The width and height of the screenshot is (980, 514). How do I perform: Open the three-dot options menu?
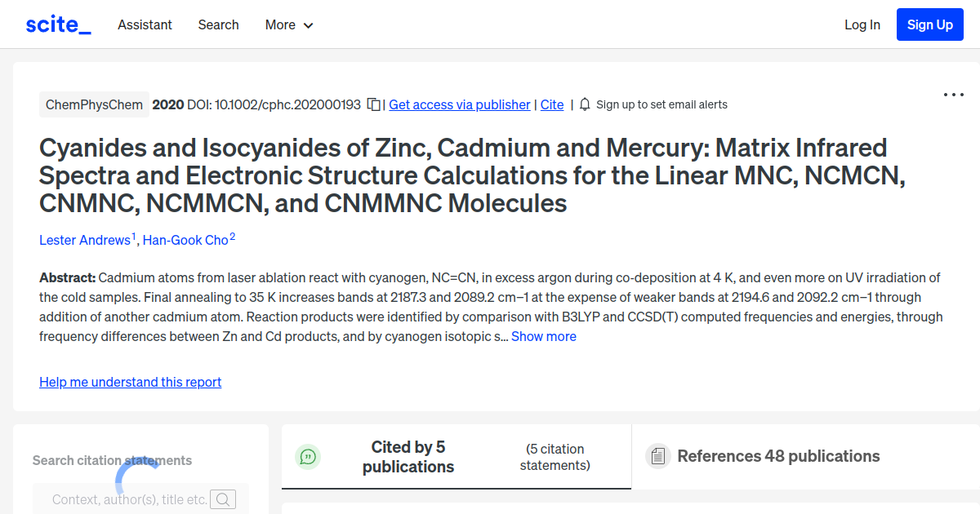[x=953, y=95]
